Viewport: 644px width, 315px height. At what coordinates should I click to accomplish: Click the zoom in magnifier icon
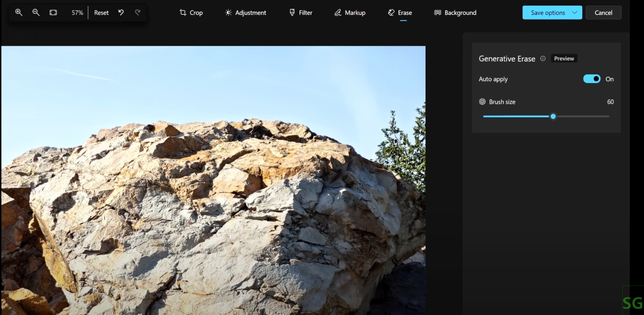point(19,12)
